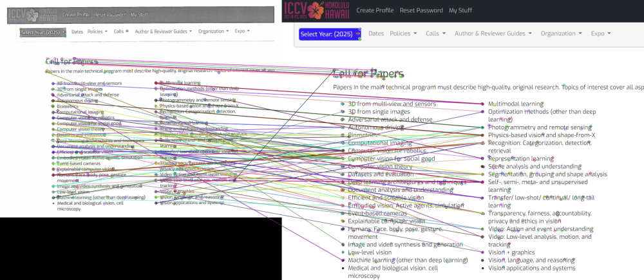644x280 pixels.
Task: Click 'Document analysis and understanding' in color page
Action: pos(401,190)
